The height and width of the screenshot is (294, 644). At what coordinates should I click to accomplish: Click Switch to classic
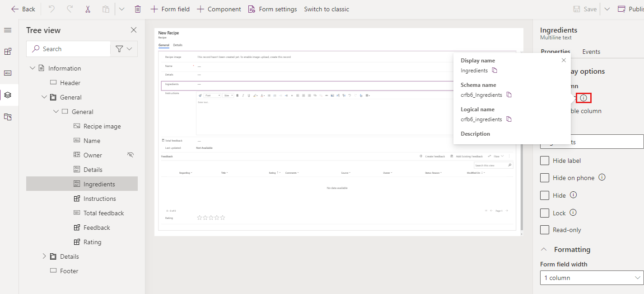coord(327,9)
